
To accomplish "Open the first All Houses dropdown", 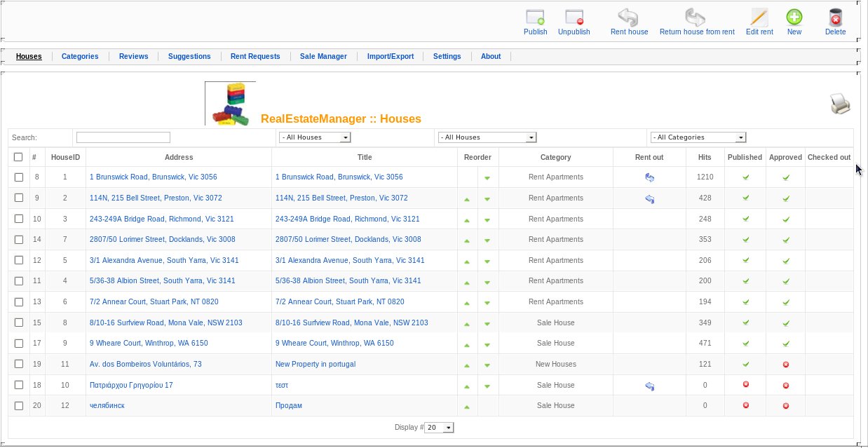I will [x=315, y=137].
